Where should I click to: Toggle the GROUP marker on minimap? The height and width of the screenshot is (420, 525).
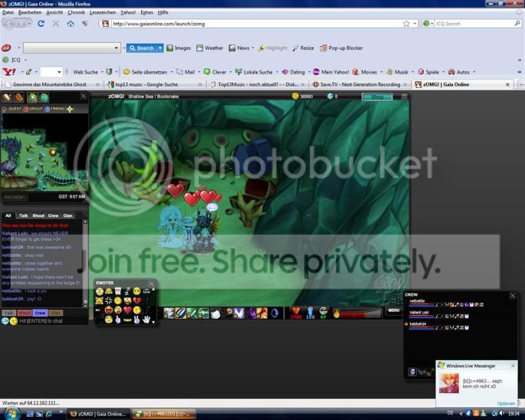33,109
